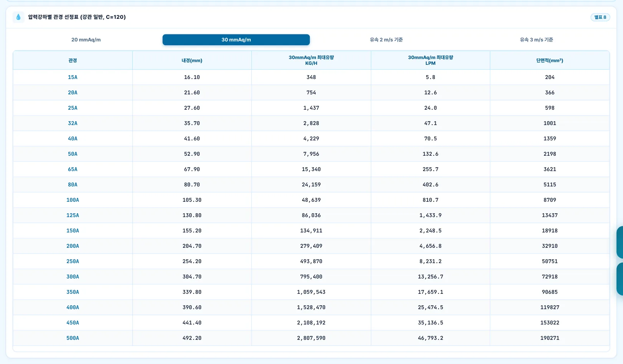Click the LPM value 13,256.7

point(430,277)
